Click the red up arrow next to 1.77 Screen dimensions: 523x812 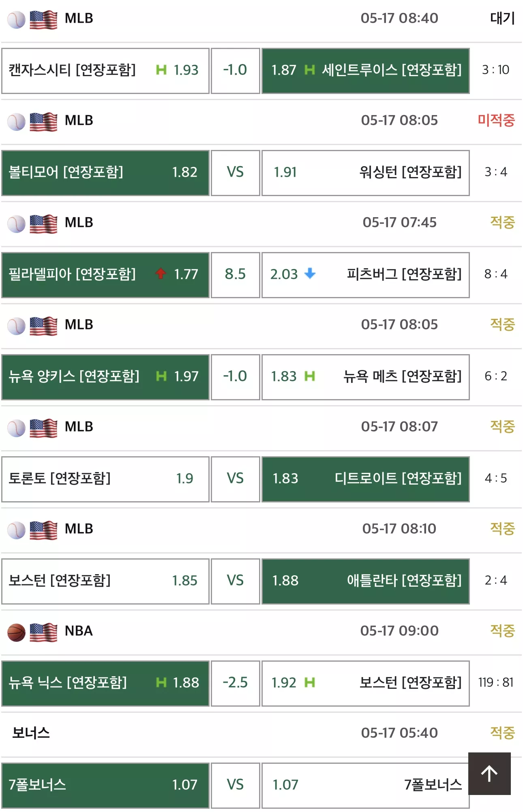(161, 274)
